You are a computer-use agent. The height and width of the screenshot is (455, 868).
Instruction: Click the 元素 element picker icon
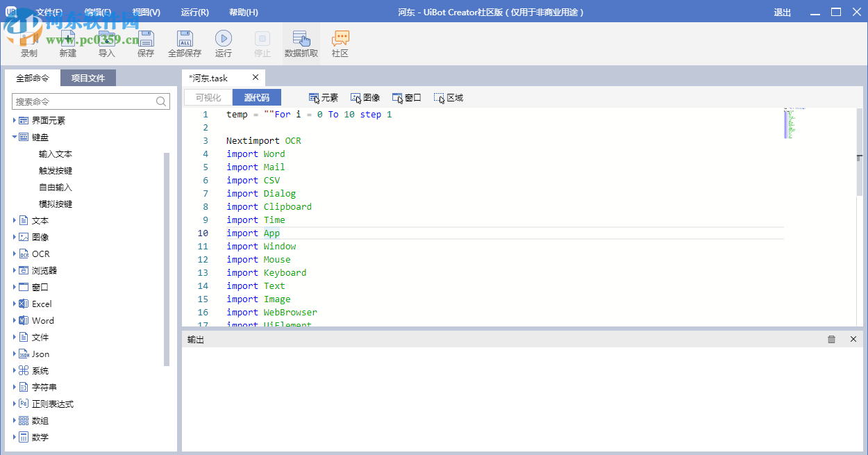point(323,97)
